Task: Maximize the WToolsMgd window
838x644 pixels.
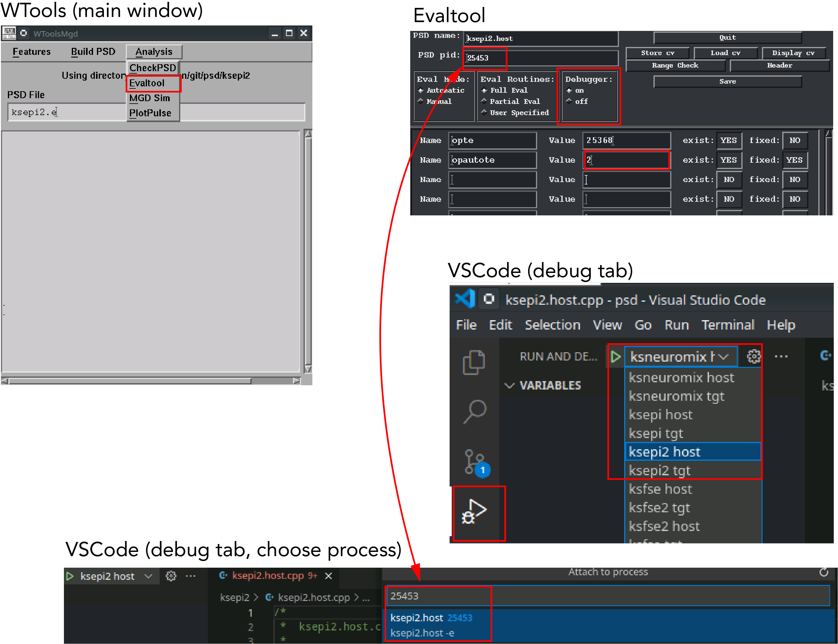Action: click(289, 33)
